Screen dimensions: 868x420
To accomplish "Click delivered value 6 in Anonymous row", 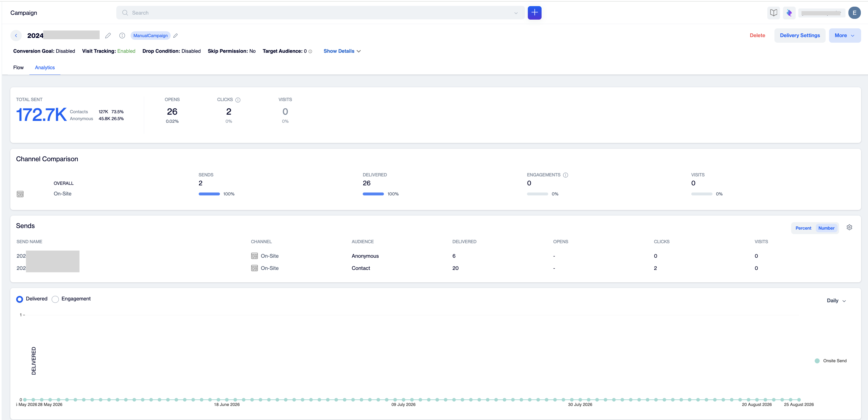I will 454,256.
